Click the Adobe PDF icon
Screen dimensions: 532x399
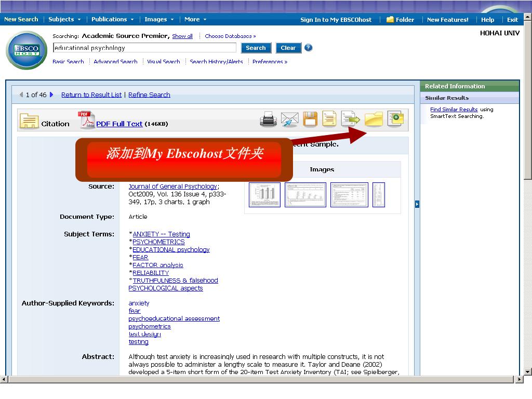click(87, 120)
